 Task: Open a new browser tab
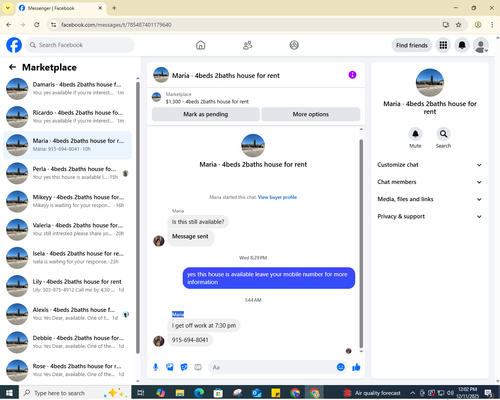[114, 8]
